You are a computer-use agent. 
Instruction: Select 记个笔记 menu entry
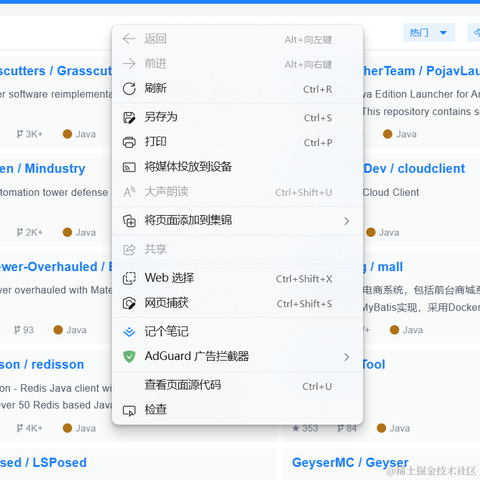(x=237, y=332)
